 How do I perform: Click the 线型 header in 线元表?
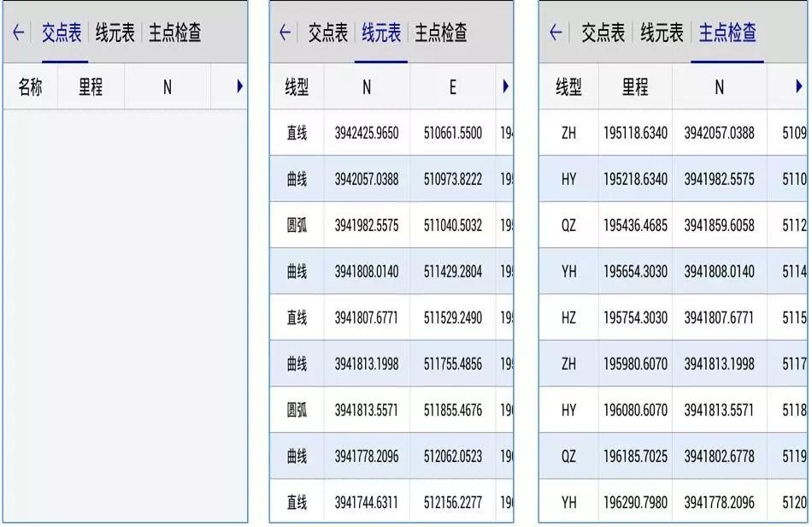pyautogui.click(x=297, y=86)
